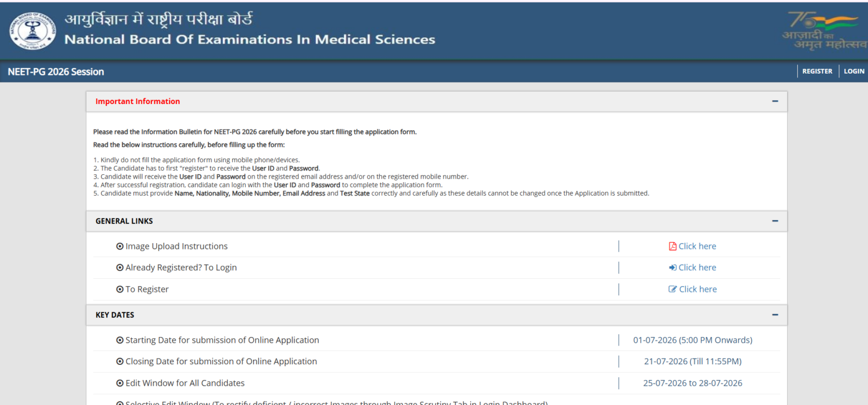This screenshot has height=405, width=868.
Task: Click the NBEMS circular logo
Action: (33, 31)
